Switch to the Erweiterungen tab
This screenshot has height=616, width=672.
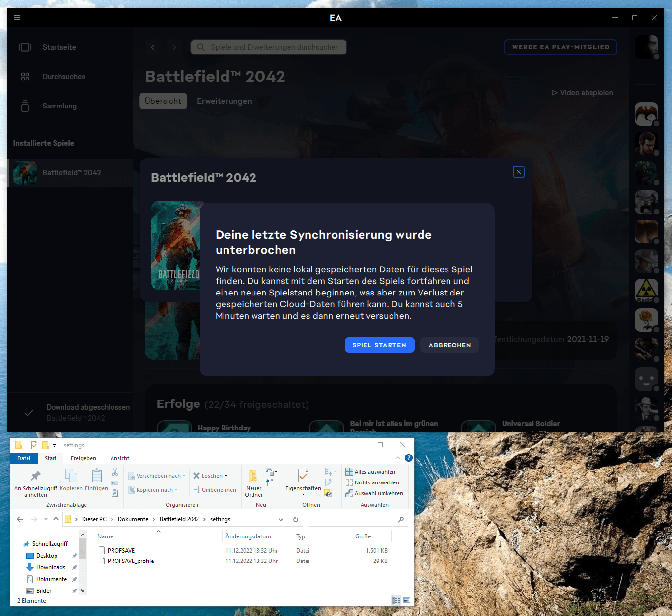tap(224, 101)
